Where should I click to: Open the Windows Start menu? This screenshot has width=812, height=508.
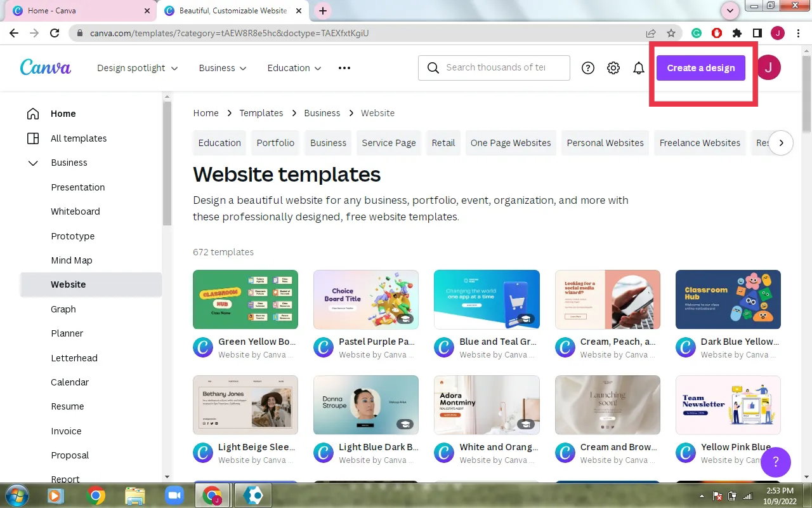coord(17,495)
